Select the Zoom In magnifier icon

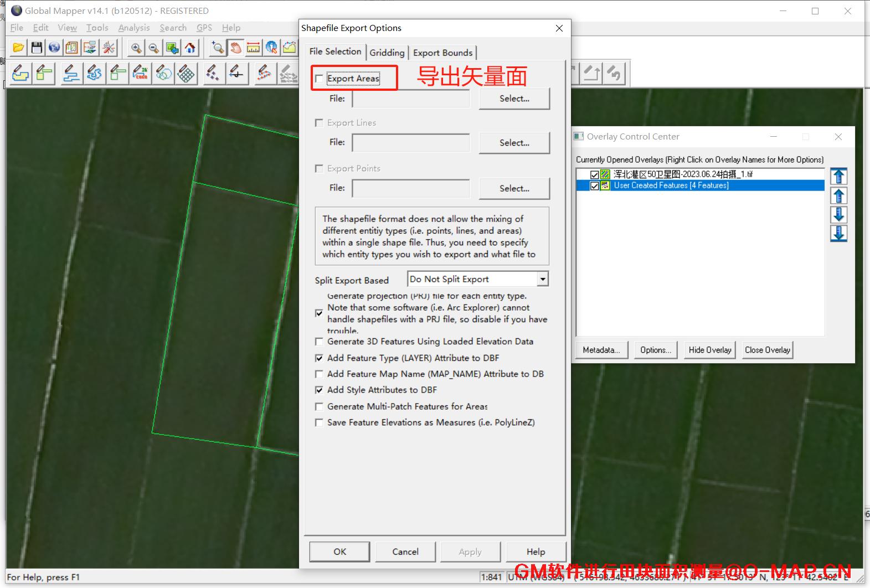click(136, 48)
